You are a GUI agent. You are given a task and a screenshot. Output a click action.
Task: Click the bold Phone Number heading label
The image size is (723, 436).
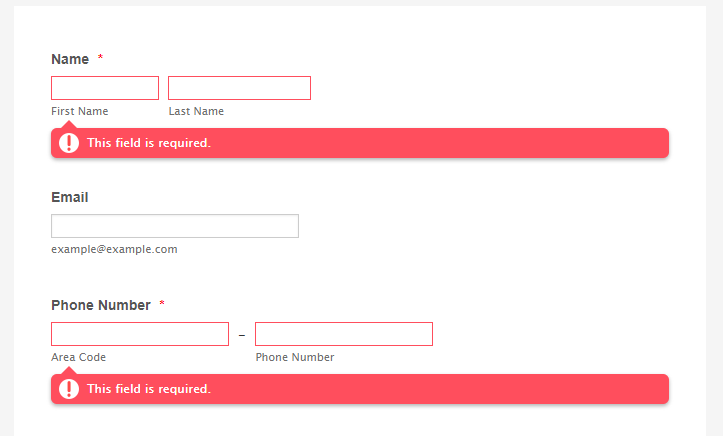pos(101,306)
